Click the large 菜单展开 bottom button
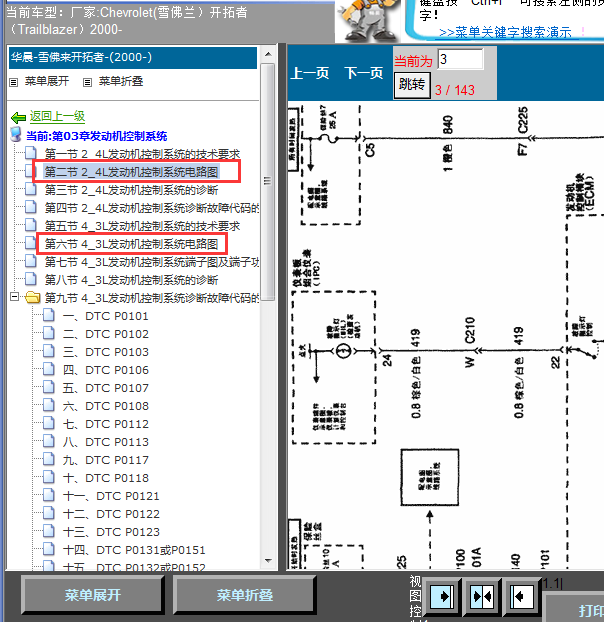 (x=93, y=595)
